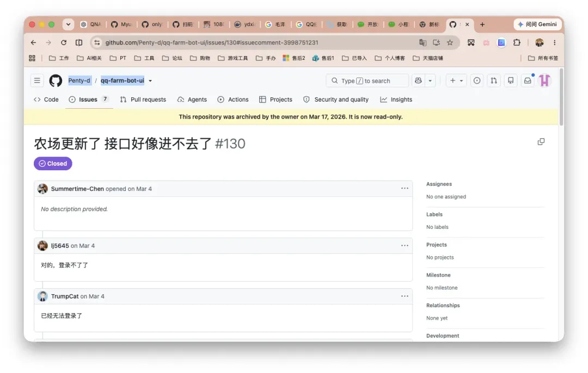Image resolution: width=588 pixels, height=373 pixels.
Task: Open lj5645 user profile link
Action: [60, 246]
